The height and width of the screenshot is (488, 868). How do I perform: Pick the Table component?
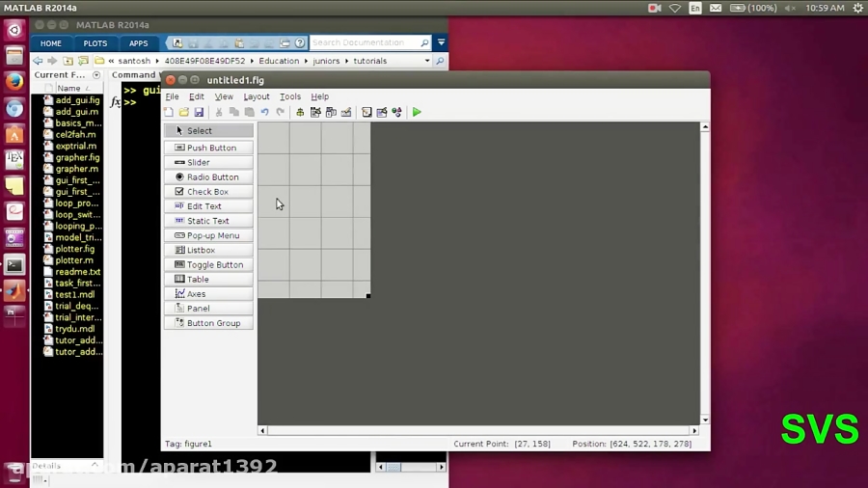pos(208,280)
